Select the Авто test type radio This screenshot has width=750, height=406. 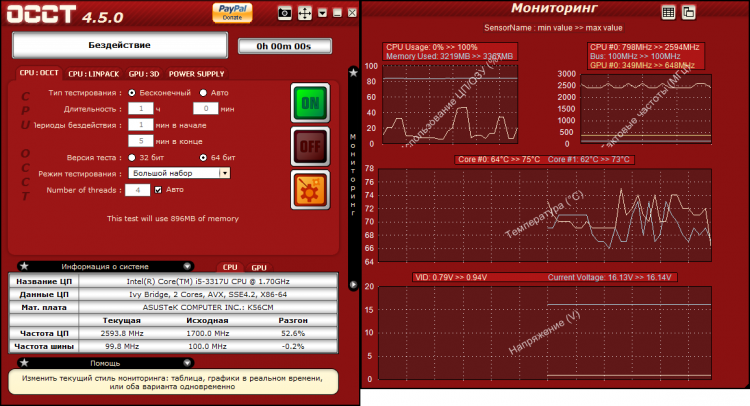[203, 93]
